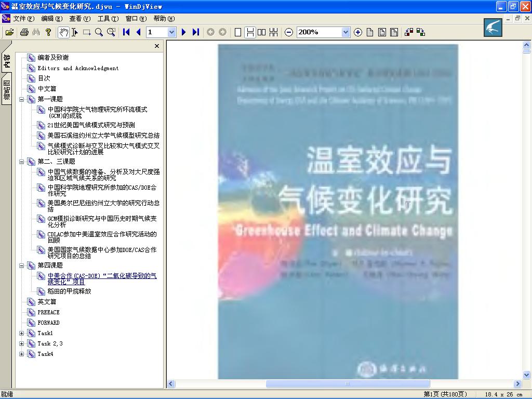532x399 pixels.
Task: Switch to single page layout
Action: tap(238, 32)
